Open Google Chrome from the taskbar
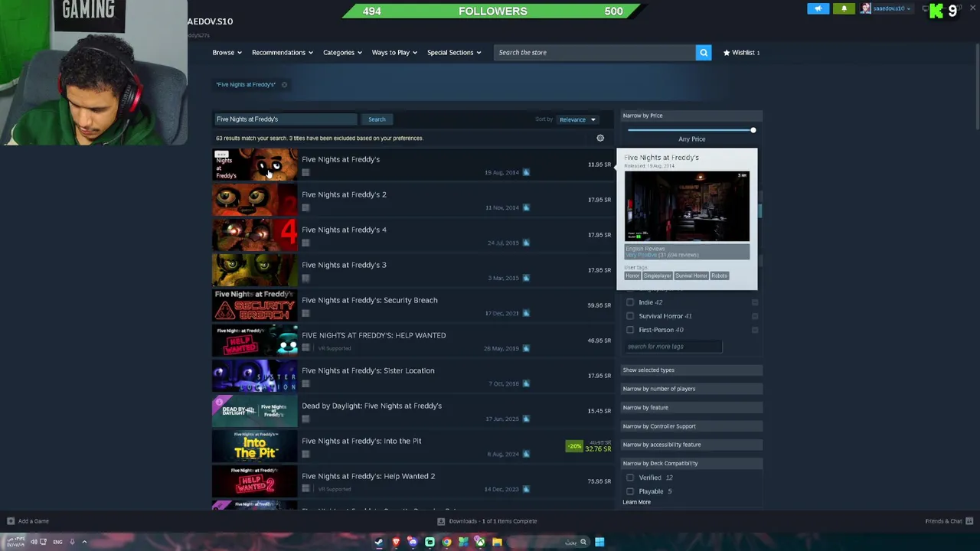Viewport: 980px width, 551px height. [x=446, y=542]
